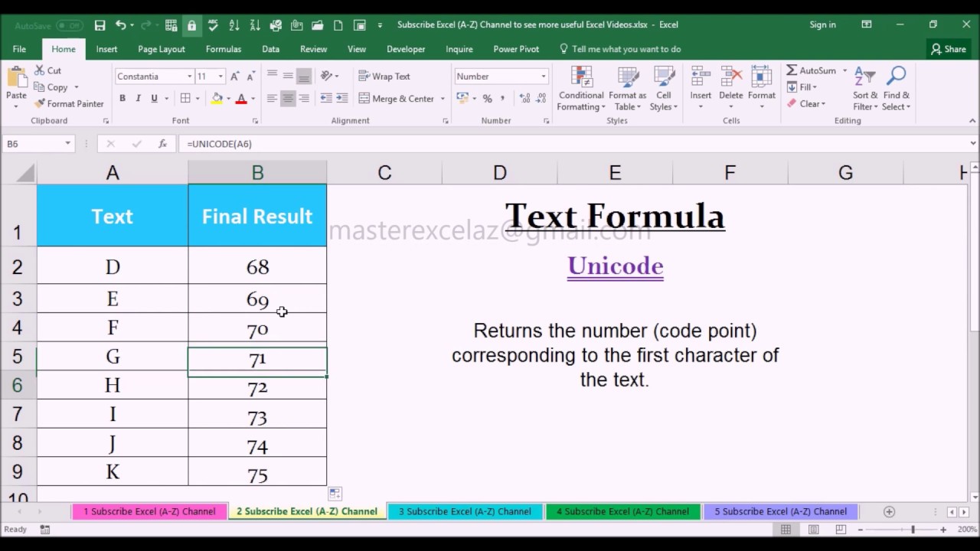
Task: Align cell text to the right
Action: pyautogui.click(x=304, y=99)
